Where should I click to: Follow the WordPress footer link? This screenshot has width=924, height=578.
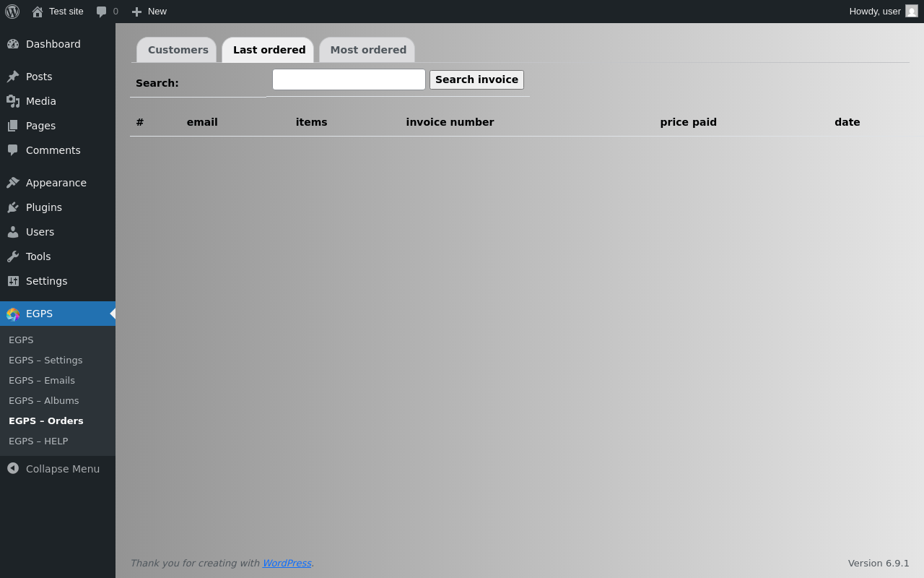point(287,563)
